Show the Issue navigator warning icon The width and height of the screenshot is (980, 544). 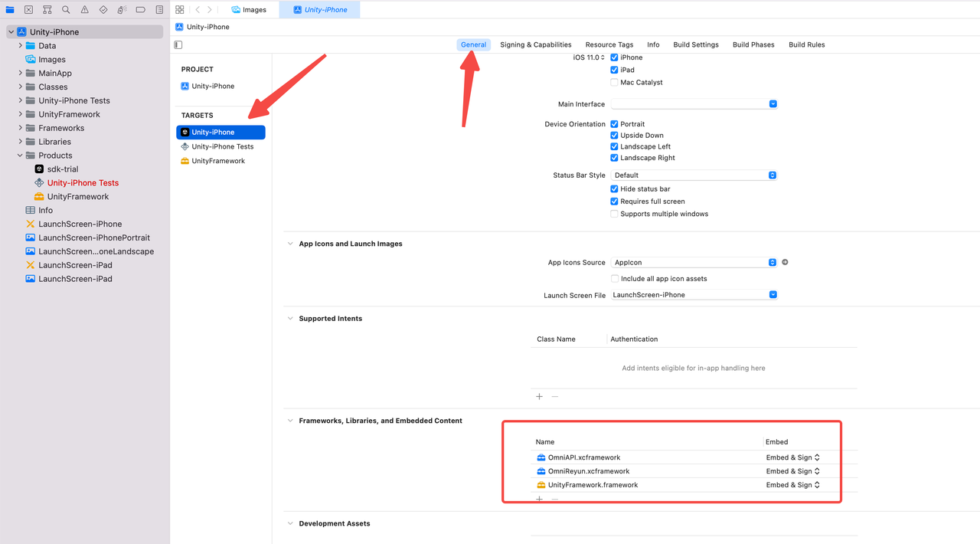[84, 10]
